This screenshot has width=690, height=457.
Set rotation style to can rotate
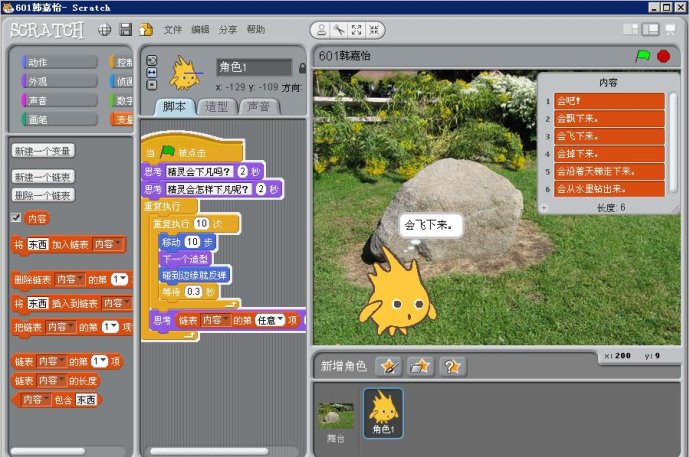(151, 60)
